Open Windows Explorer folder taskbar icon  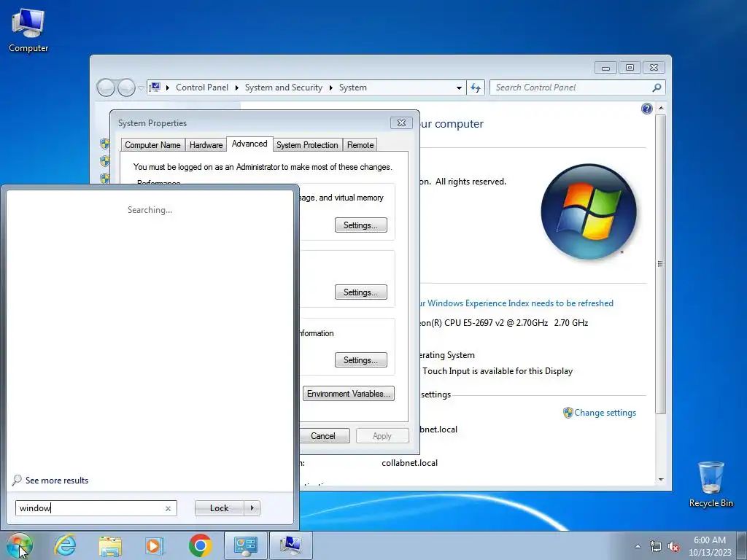coord(110,545)
